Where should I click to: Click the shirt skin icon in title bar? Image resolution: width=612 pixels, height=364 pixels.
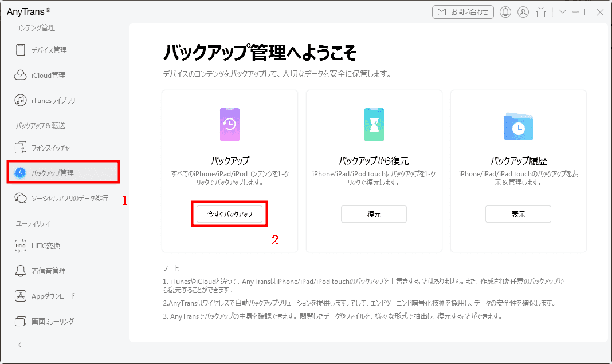click(541, 12)
